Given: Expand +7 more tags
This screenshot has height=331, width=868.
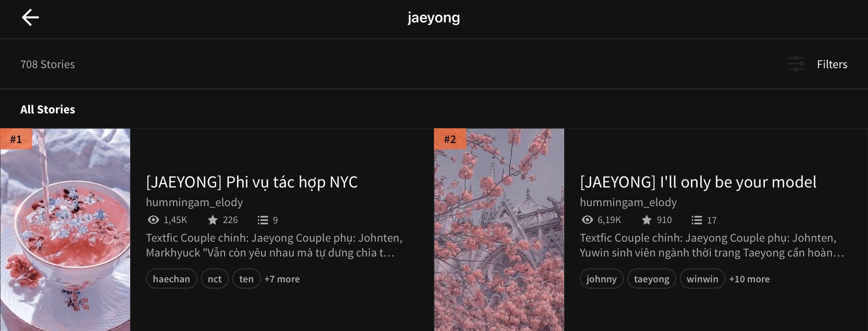Looking at the screenshot, I should 282,279.
